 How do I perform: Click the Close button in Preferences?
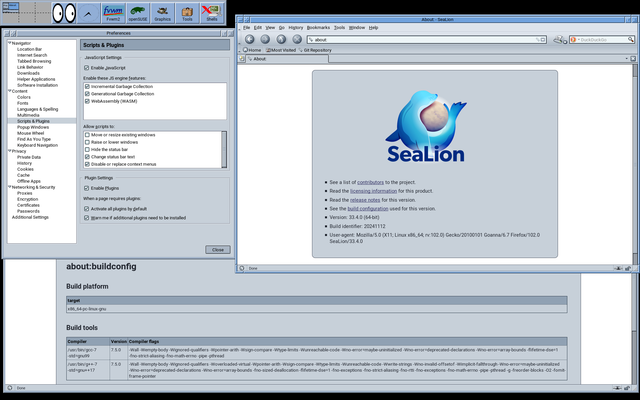pos(218,249)
